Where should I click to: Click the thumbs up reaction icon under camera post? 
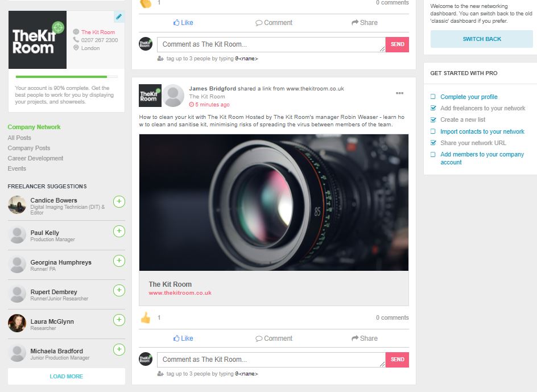(x=146, y=317)
